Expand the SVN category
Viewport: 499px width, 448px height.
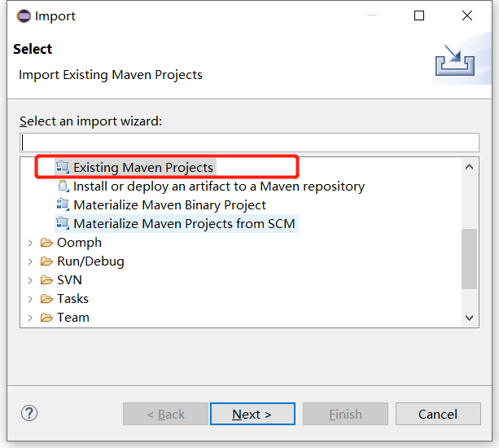[x=30, y=280]
